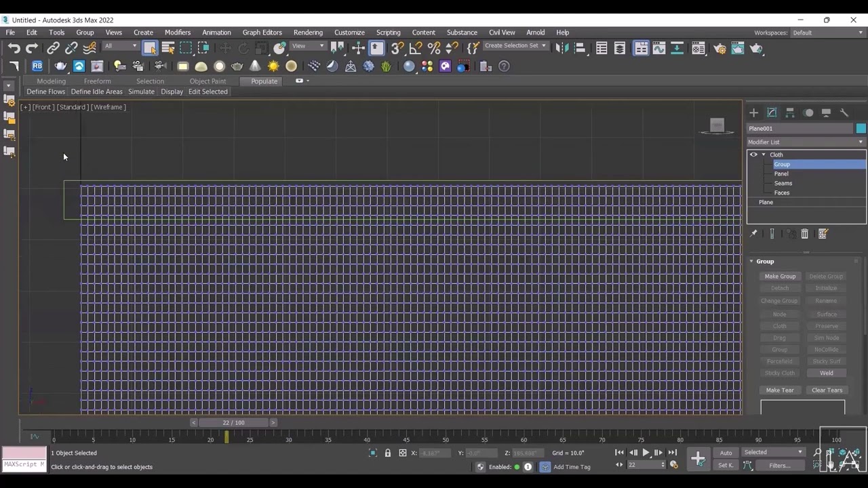Toggle the Ribbon display icon

pyautogui.click(x=641, y=48)
